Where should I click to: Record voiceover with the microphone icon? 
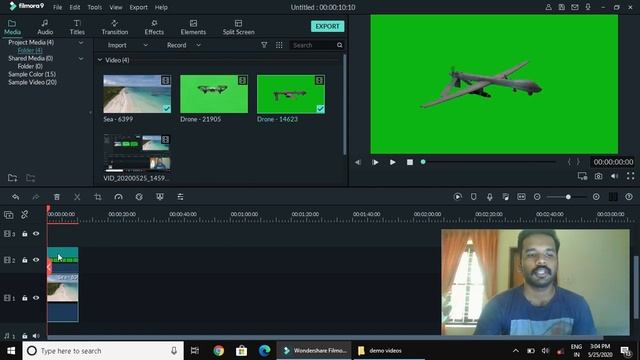click(489, 197)
